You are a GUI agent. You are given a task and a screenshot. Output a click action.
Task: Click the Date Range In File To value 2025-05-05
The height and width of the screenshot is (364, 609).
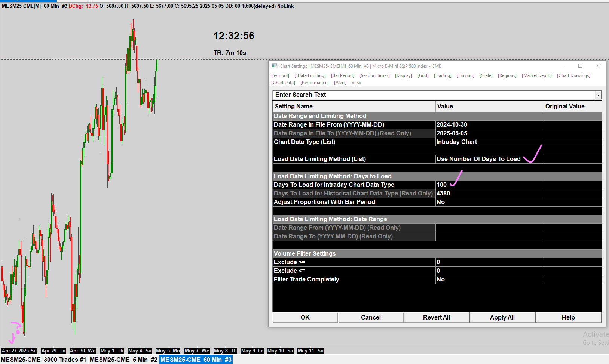(x=489, y=133)
